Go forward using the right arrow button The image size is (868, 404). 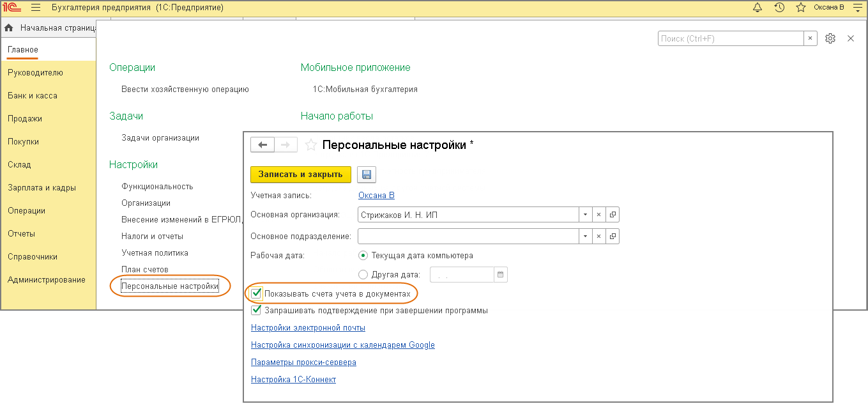(286, 144)
